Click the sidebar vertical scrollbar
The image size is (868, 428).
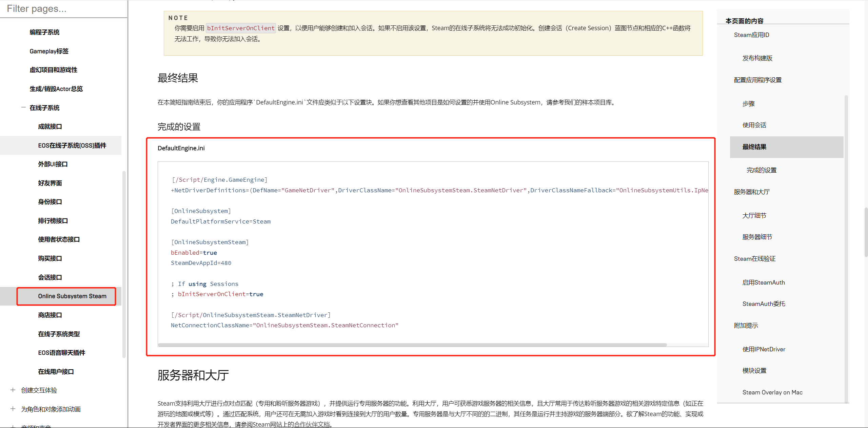coord(124,265)
